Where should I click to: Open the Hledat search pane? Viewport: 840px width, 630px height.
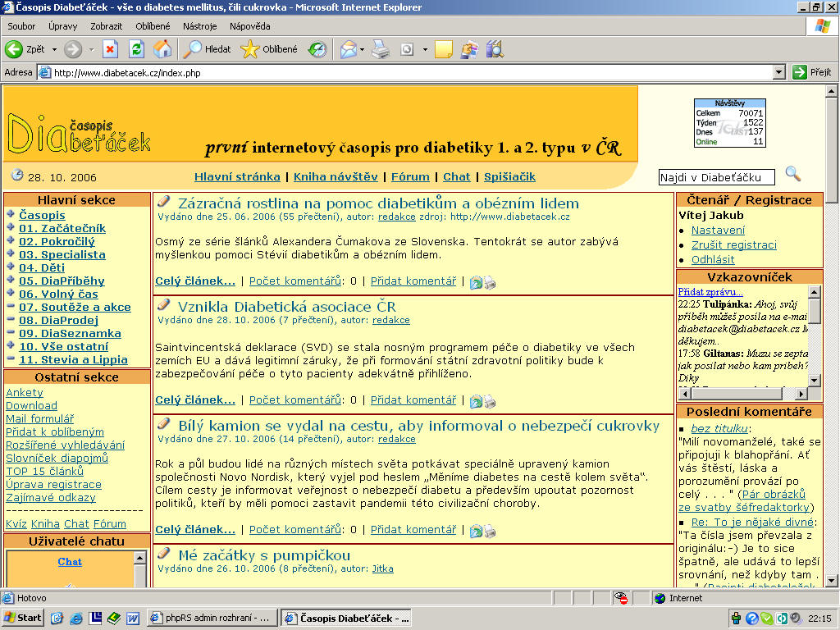click(x=207, y=50)
